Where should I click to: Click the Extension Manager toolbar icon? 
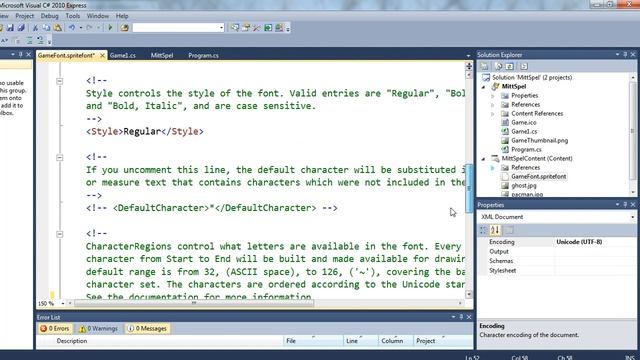click(279, 28)
